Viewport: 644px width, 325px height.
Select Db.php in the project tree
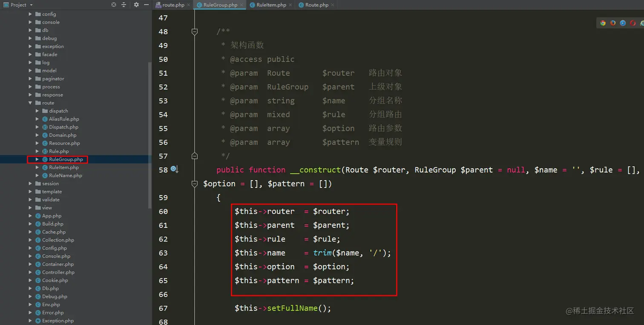coord(50,289)
